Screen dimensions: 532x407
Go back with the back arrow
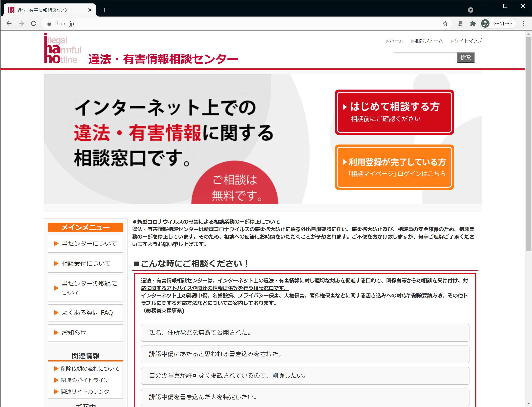pyautogui.click(x=9, y=23)
